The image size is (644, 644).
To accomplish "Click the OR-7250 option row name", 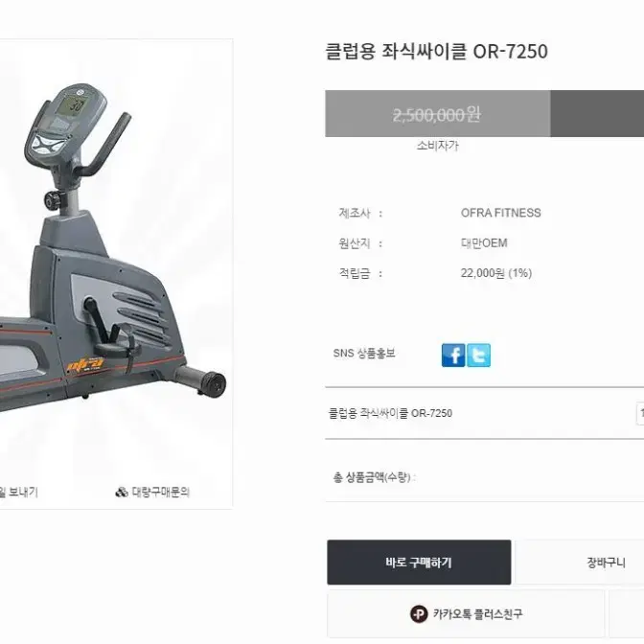I will click(x=390, y=413).
